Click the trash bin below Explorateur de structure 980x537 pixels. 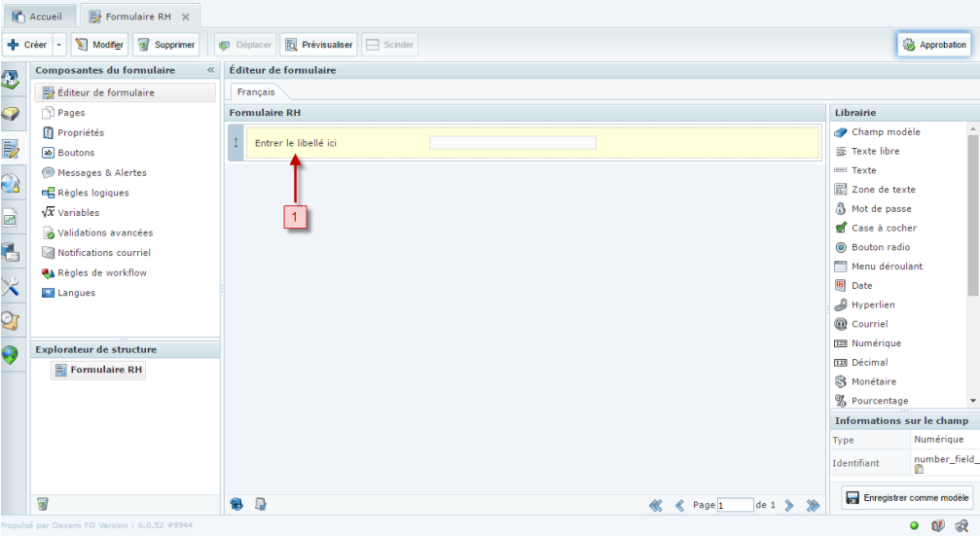tap(43, 503)
